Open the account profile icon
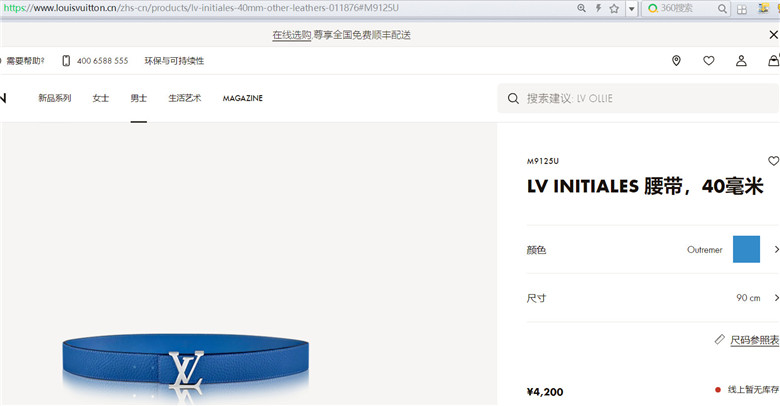This screenshot has width=780, height=406. coord(741,61)
